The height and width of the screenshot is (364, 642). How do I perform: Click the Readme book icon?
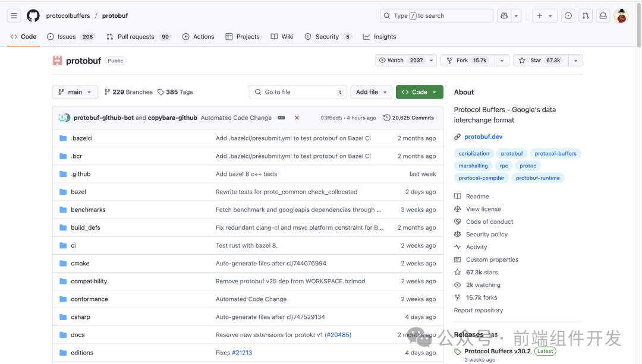pyautogui.click(x=457, y=197)
